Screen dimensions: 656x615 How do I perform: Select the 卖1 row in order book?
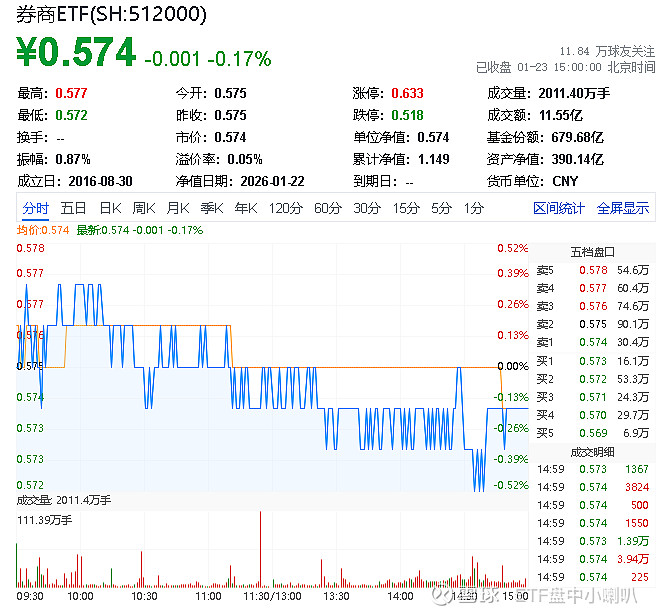tap(592, 342)
